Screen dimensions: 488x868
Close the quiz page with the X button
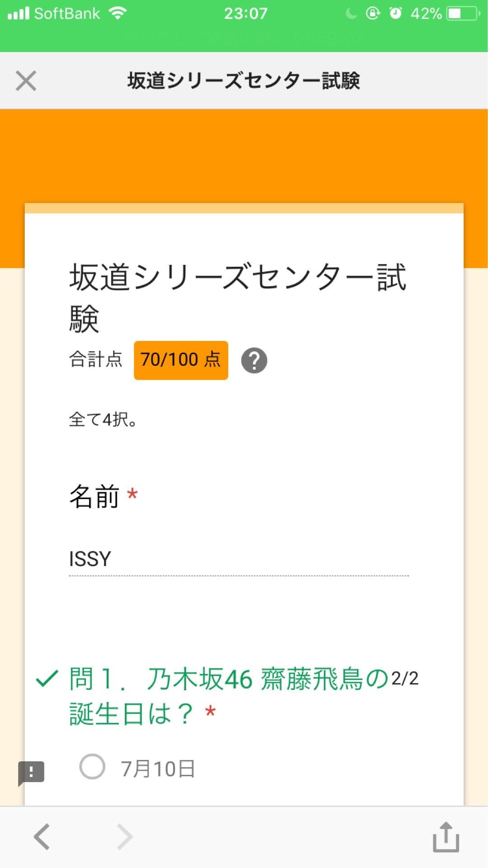(26, 81)
